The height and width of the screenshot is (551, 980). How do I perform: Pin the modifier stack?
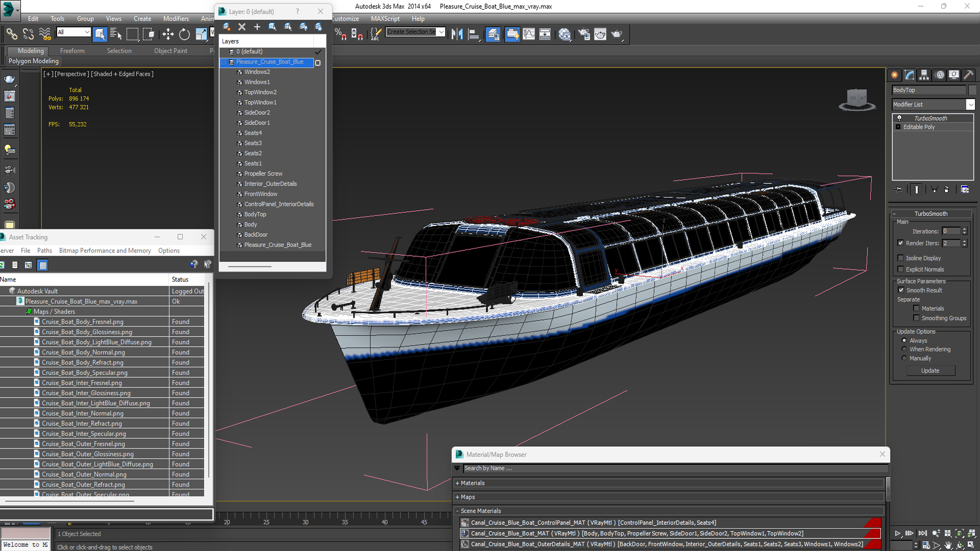click(899, 189)
